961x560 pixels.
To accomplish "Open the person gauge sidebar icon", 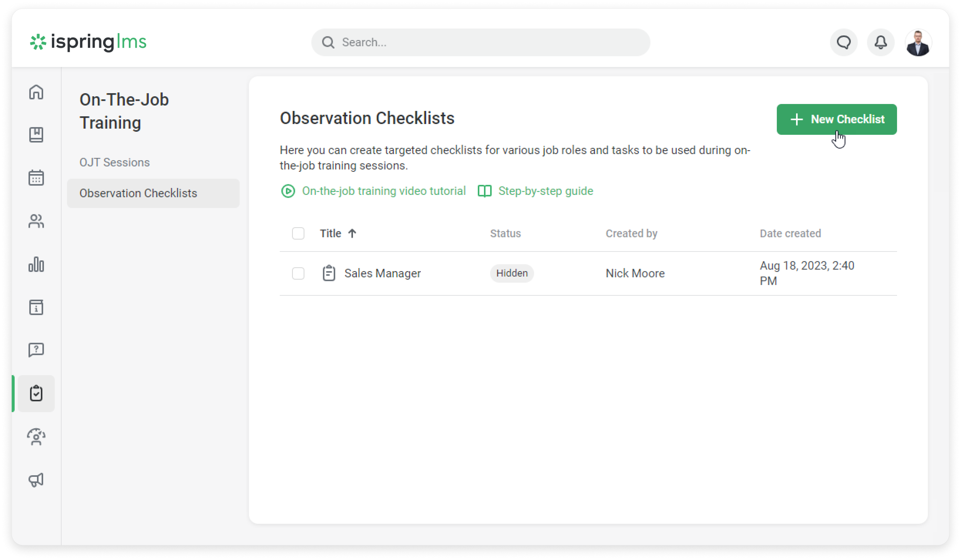I will tap(36, 437).
